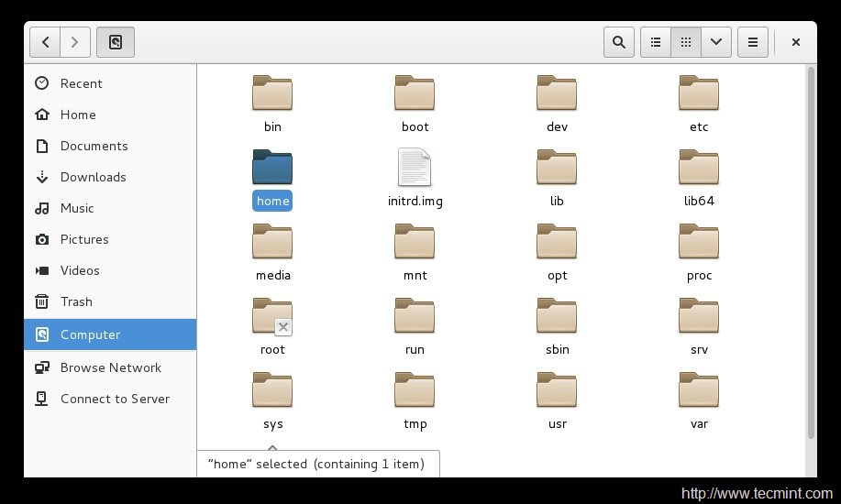This screenshot has width=841, height=504.
Task: Click the Computer location button in toolbar
Action: [116, 42]
